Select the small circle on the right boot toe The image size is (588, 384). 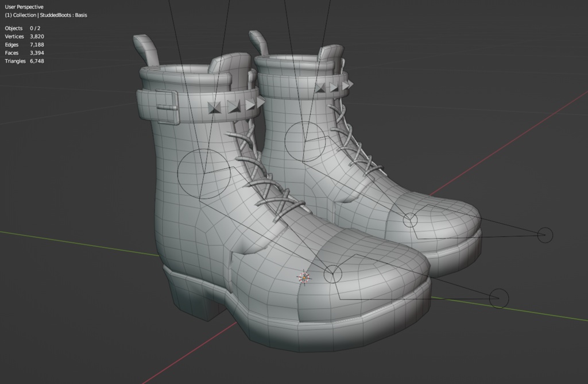tap(410, 221)
